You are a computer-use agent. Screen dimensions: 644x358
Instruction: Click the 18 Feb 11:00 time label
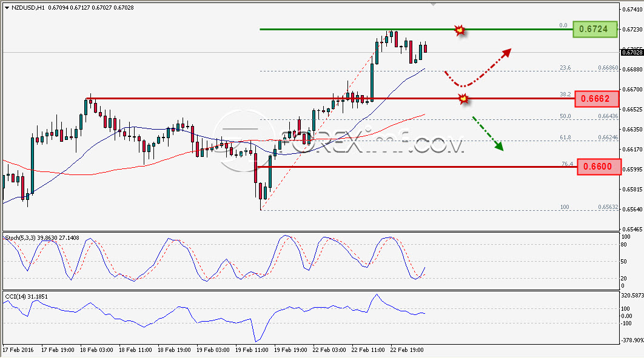click(x=135, y=350)
